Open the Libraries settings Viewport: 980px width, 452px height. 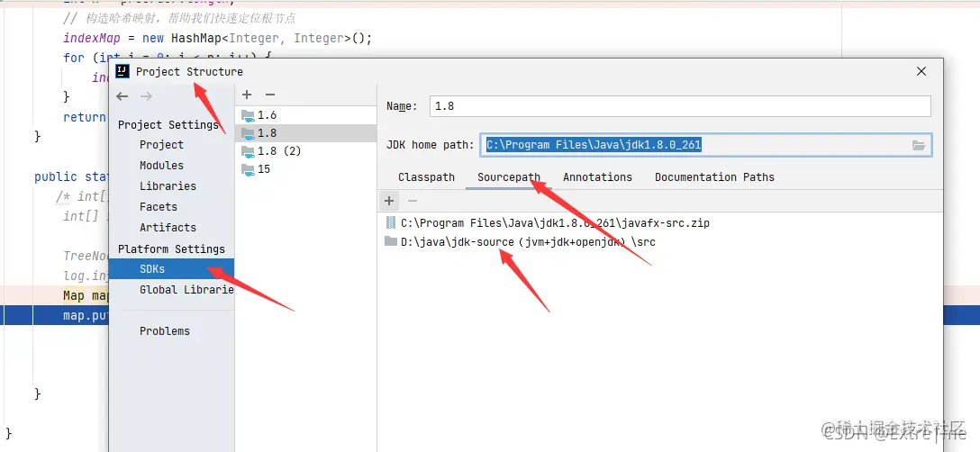(x=168, y=185)
